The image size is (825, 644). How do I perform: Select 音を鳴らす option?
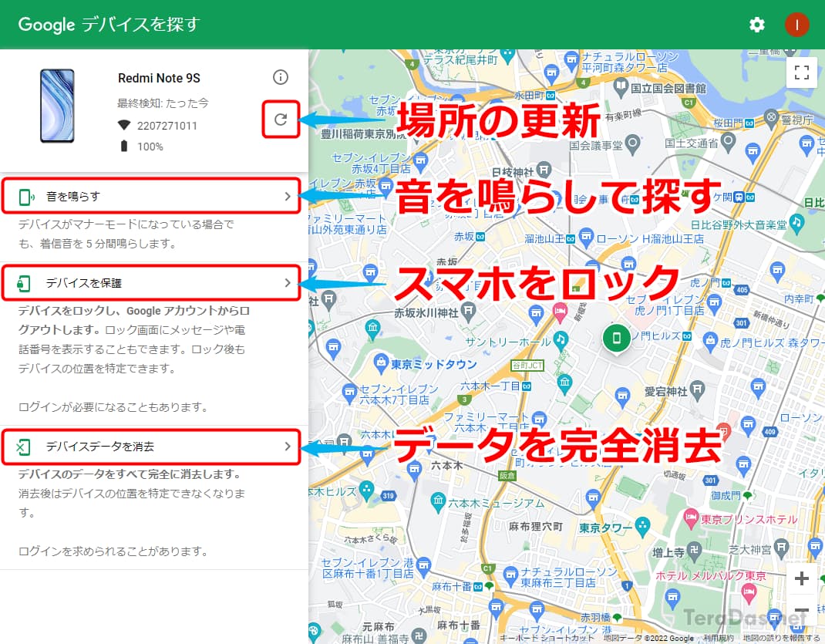[x=151, y=196]
